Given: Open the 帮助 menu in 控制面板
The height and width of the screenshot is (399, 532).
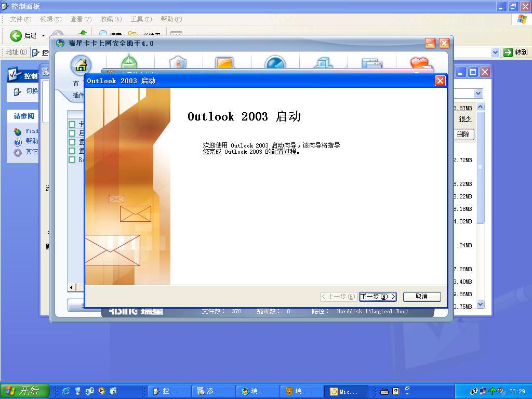Looking at the screenshot, I should tap(171, 19).
